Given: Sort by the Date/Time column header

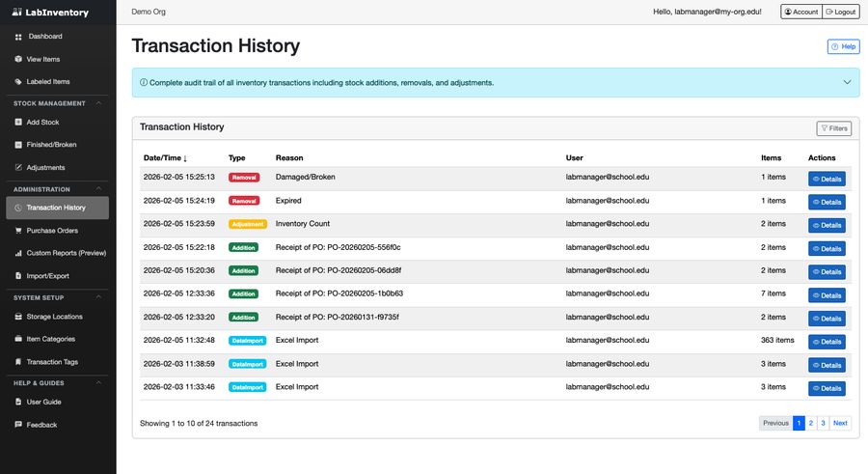Looking at the screenshot, I should [165, 158].
